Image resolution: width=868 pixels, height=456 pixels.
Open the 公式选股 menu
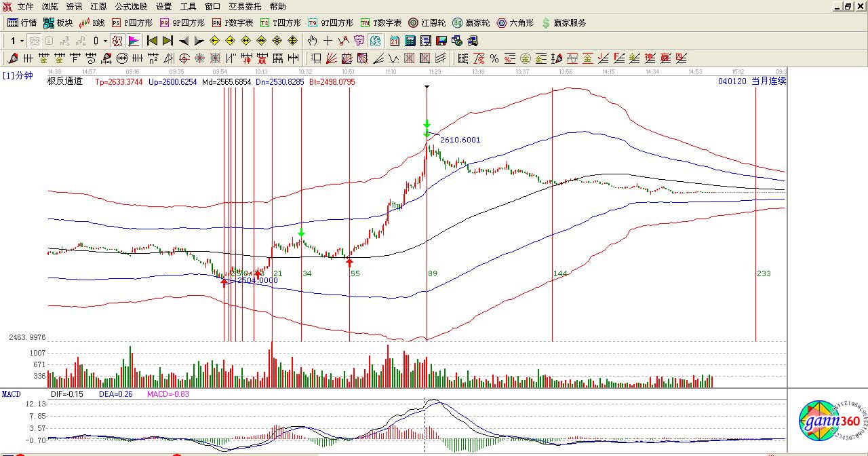tap(131, 7)
